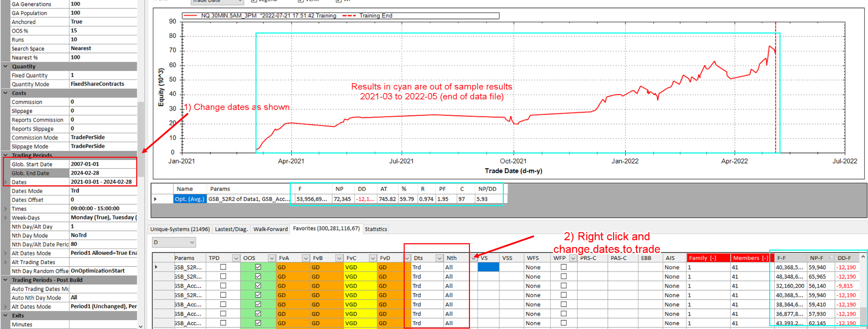This screenshot has height=329, width=868.
Task: Click the Dts column filter arrow
Action: (x=439, y=258)
